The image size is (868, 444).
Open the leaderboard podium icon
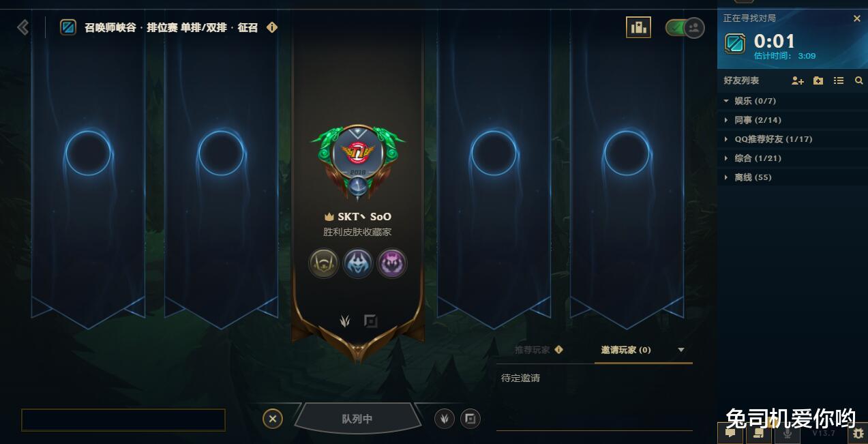pyautogui.click(x=638, y=27)
